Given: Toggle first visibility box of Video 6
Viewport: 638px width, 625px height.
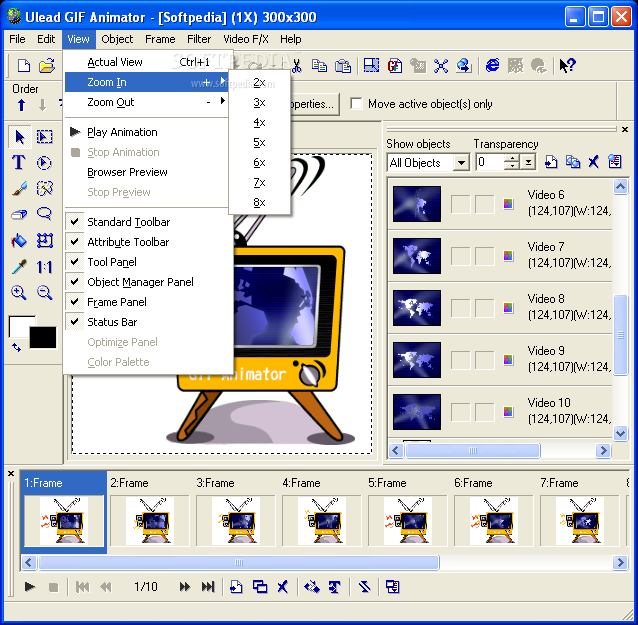Looking at the screenshot, I should (461, 204).
